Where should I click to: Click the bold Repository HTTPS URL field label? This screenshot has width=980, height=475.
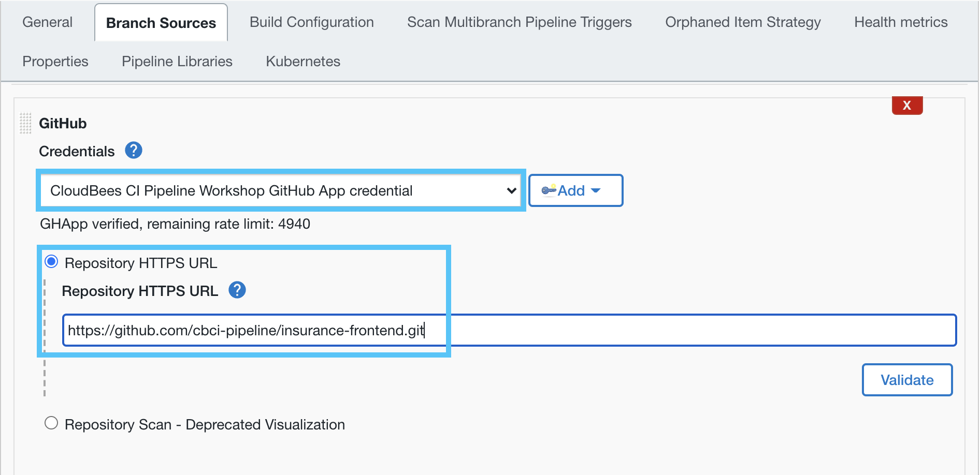pos(140,291)
